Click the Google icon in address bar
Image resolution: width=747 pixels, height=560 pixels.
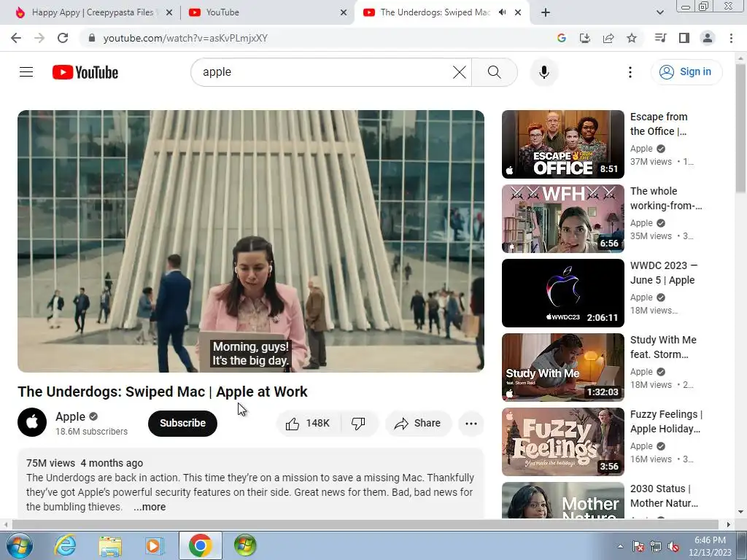562,38
